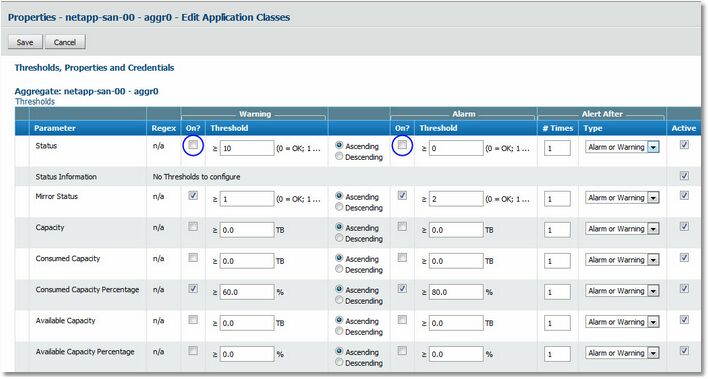708x379 pixels.
Task: Select Descending for Mirror Status row
Action: (x=339, y=207)
